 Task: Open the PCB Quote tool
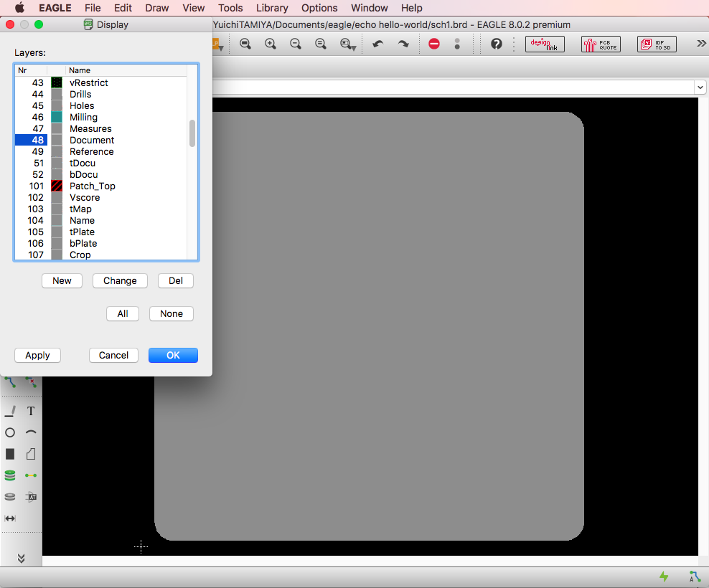click(x=601, y=44)
